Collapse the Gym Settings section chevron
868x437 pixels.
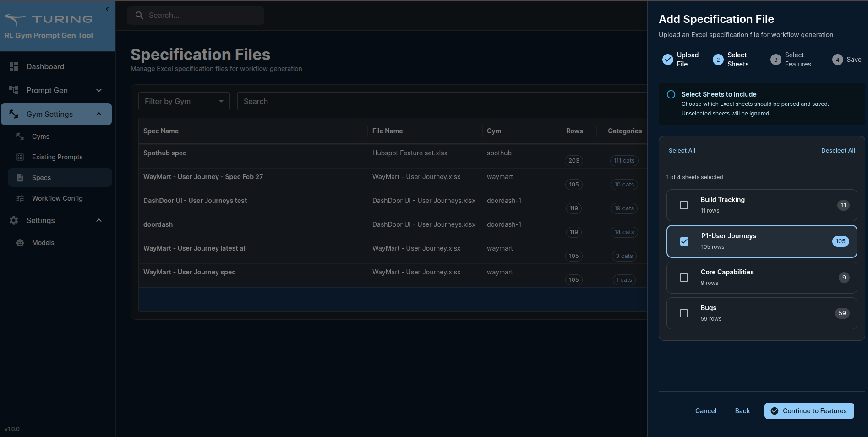coord(99,114)
